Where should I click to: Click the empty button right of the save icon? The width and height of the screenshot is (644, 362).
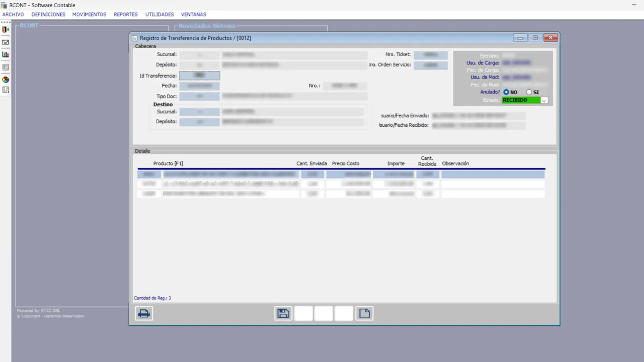click(303, 313)
